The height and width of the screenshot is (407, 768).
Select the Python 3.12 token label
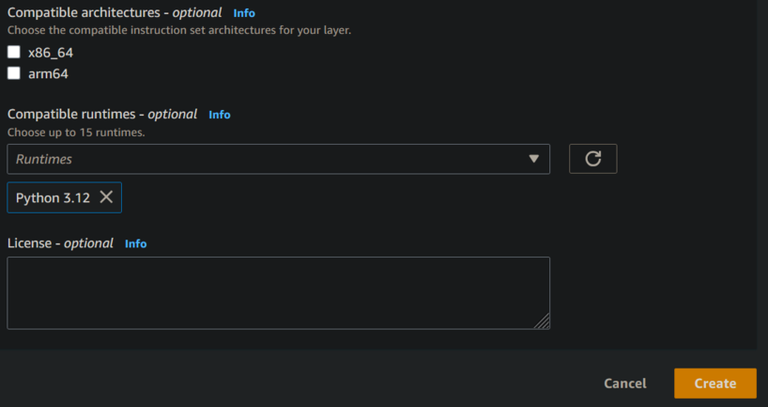pos(53,198)
